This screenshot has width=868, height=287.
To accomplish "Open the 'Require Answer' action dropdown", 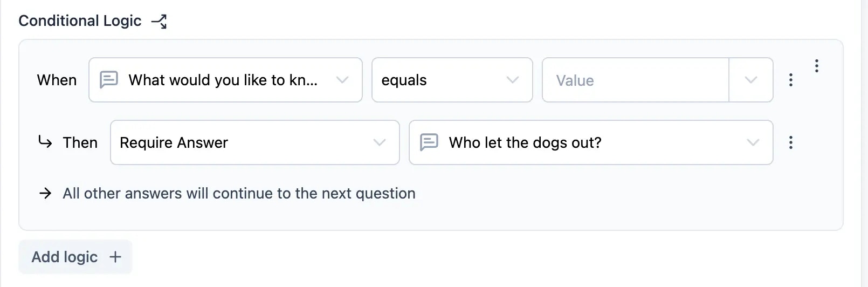I will [255, 142].
